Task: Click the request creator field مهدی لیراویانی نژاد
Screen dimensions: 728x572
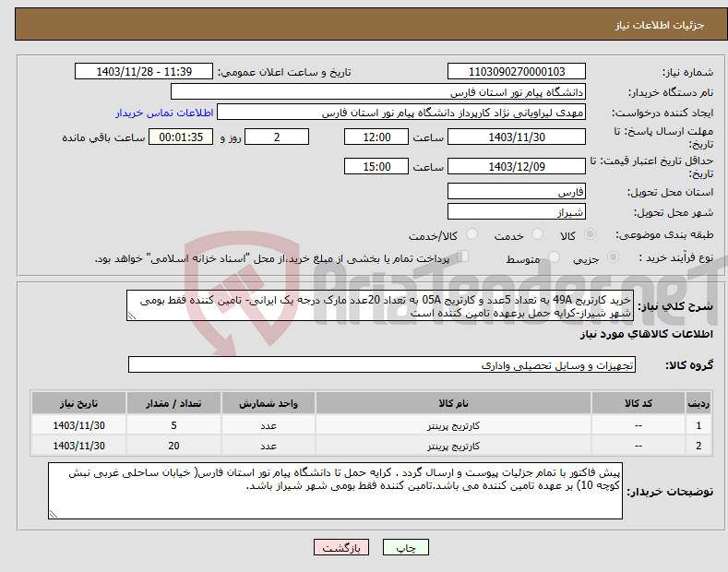Action: [401, 113]
